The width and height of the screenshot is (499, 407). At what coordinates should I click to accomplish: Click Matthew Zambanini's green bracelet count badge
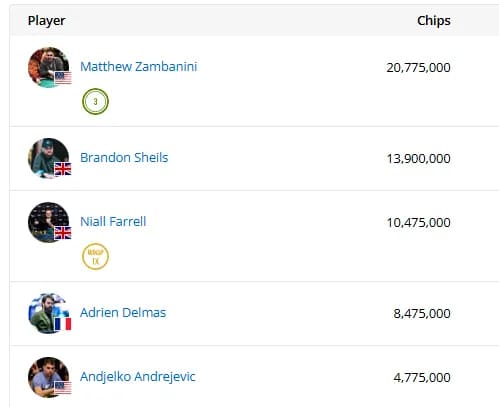click(x=95, y=101)
